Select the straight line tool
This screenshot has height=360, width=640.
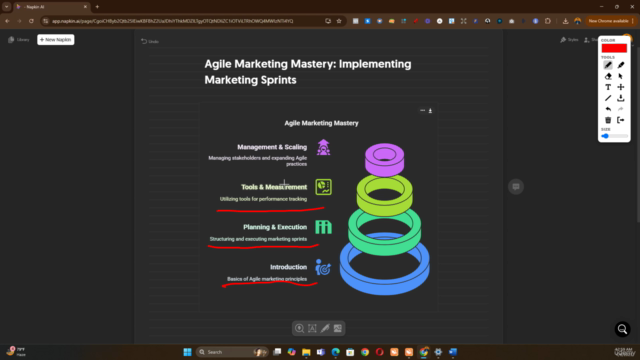[x=608, y=98]
